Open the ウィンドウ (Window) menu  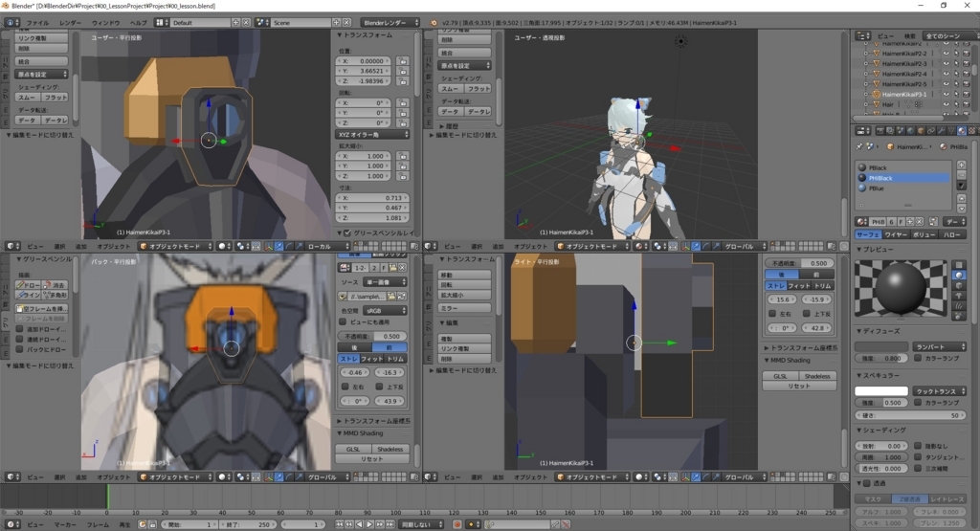pos(105,23)
